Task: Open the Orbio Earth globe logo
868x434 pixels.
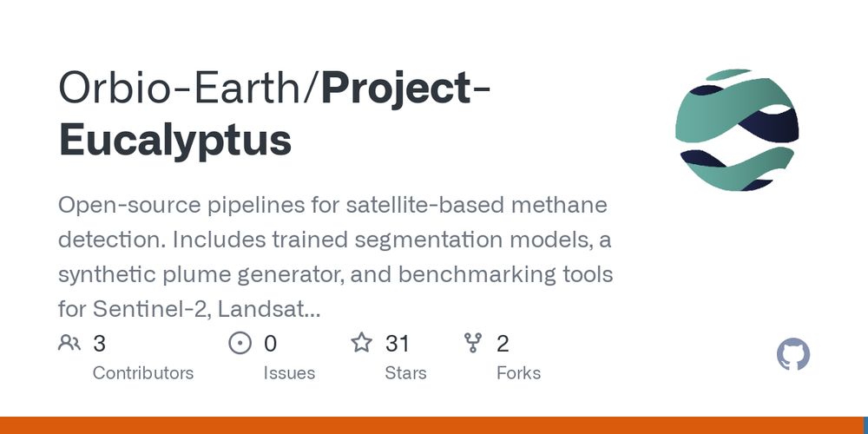Action: click(x=737, y=130)
